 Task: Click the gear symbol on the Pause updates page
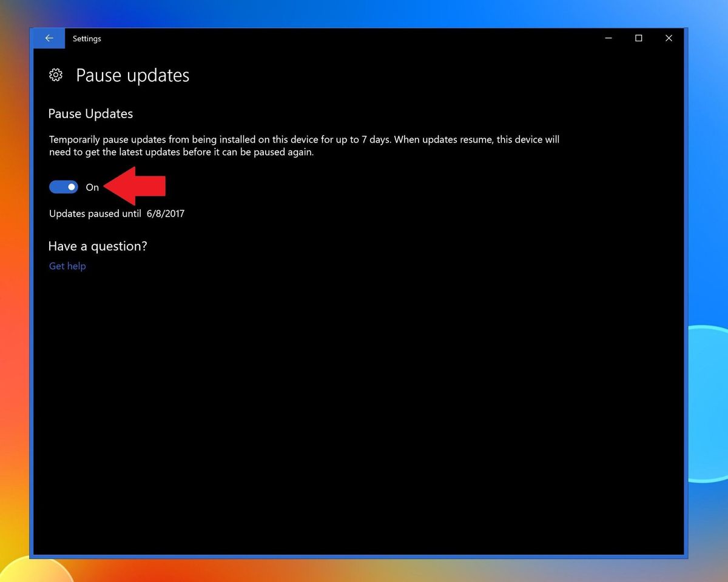pos(56,75)
